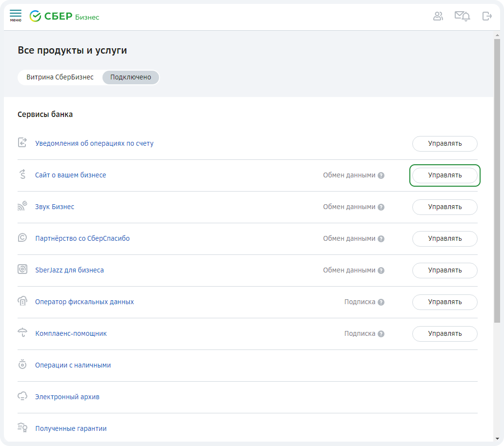This screenshot has width=504, height=446.
Task: Open Партнёрство со СберСпасибо link
Action: (x=82, y=238)
